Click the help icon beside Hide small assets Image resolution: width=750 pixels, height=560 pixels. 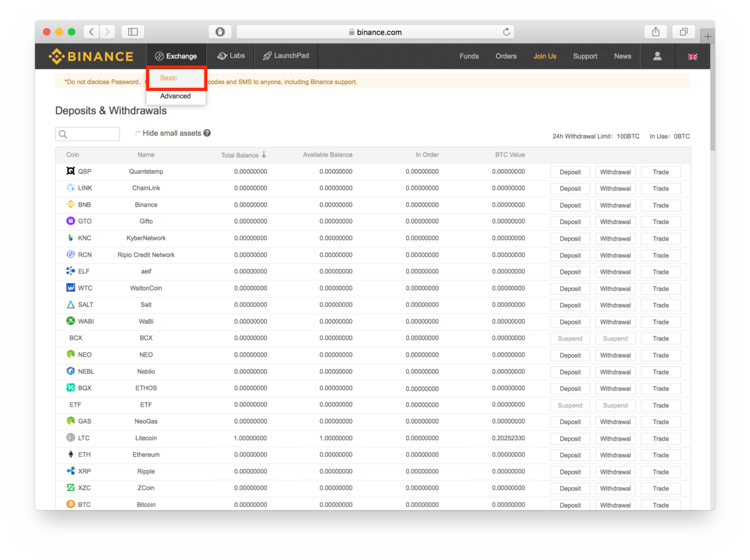(207, 133)
